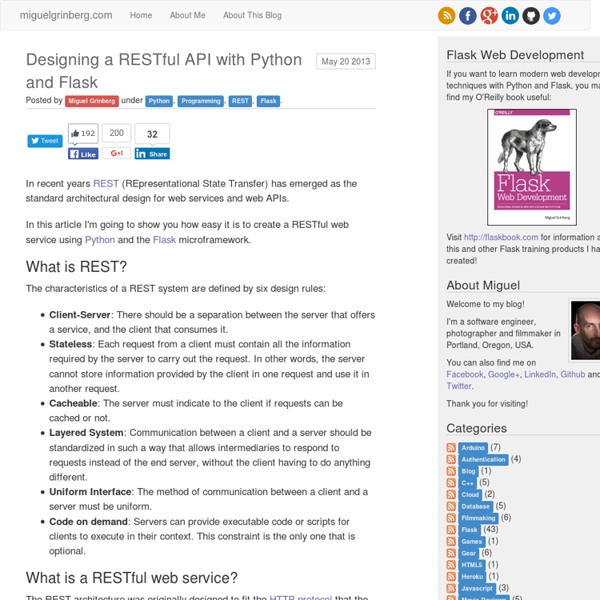Subscribe to Heroku category RSS feed

point(451,577)
